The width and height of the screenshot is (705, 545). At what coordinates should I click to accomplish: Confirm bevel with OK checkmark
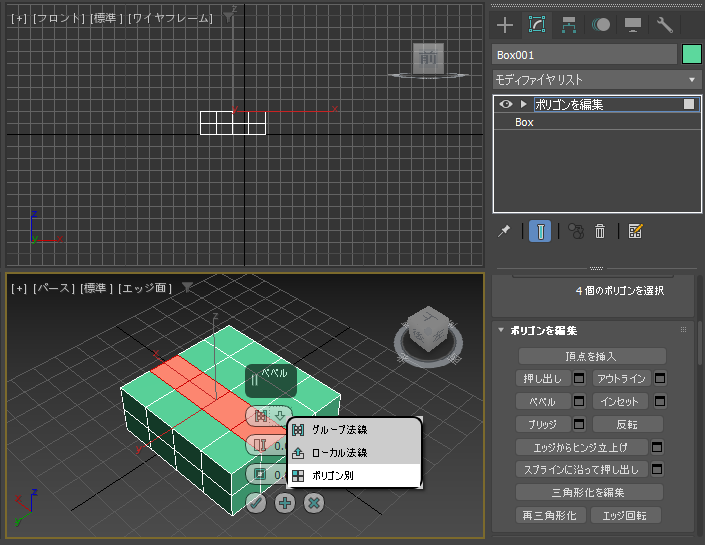tap(256, 503)
